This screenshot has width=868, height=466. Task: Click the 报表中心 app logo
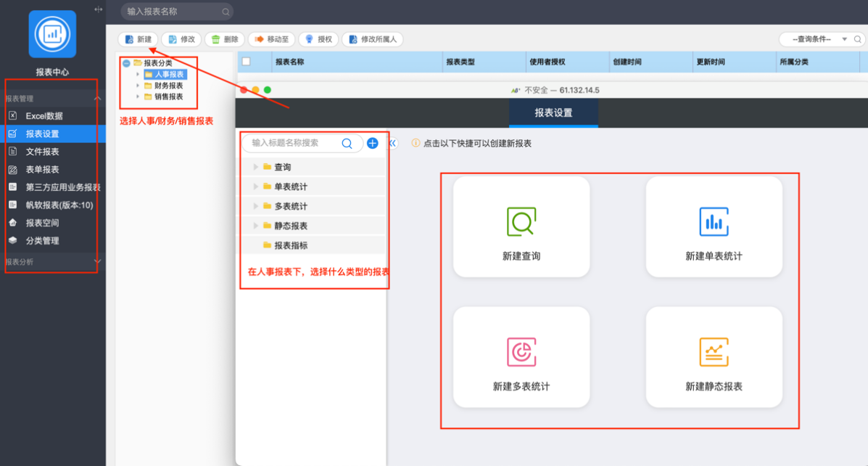click(x=52, y=34)
